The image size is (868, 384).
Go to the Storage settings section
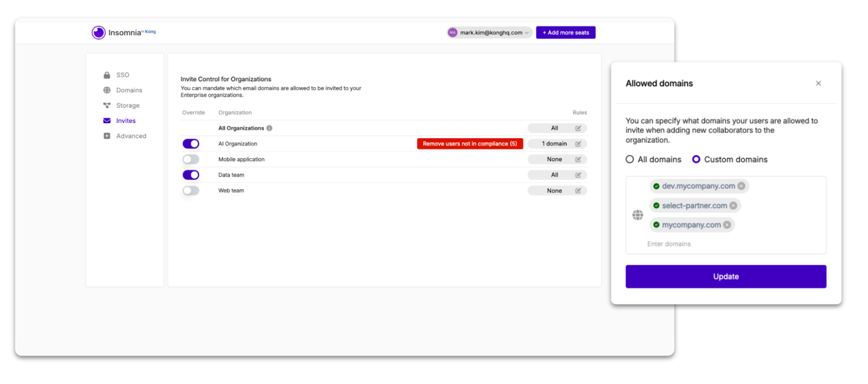click(x=127, y=105)
